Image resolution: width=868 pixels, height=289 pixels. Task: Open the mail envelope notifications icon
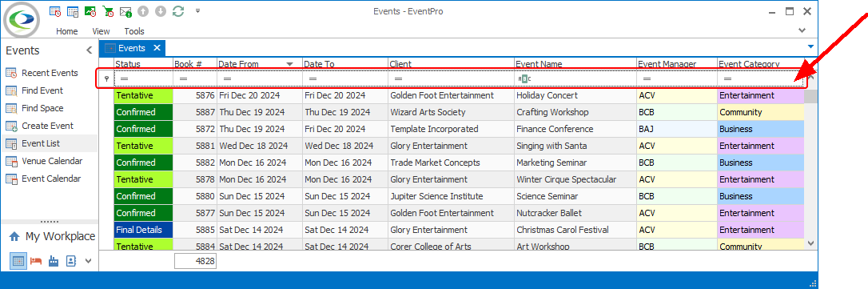click(x=125, y=11)
